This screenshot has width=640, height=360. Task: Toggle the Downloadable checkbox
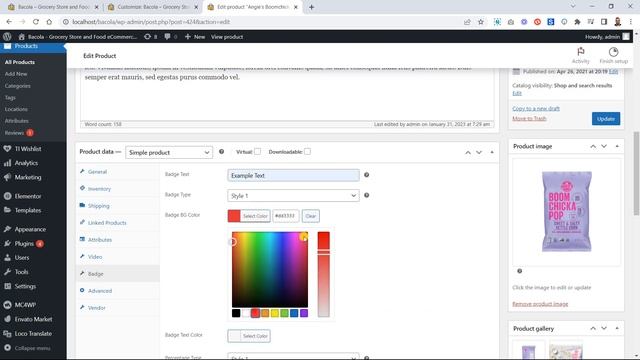tap(307, 151)
